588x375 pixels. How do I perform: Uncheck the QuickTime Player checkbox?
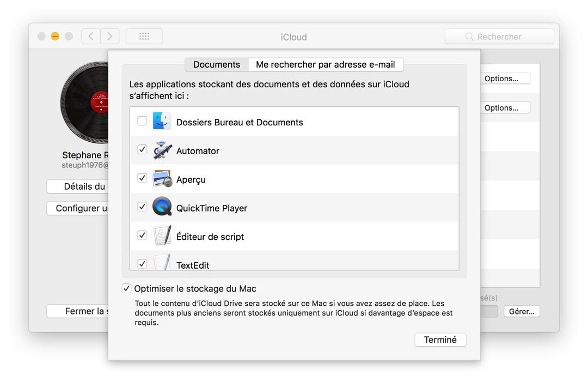(x=142, y=207)
